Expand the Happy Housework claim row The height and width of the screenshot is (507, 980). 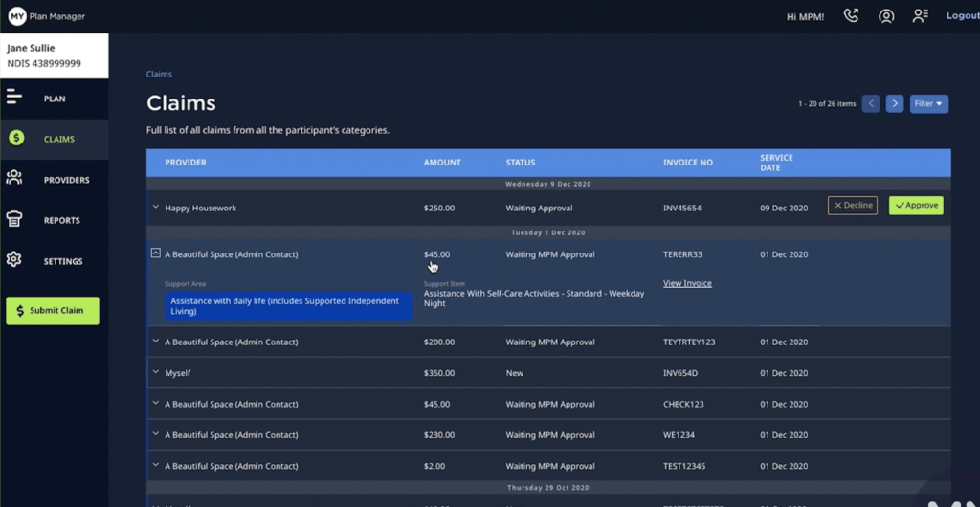[156, 208]
